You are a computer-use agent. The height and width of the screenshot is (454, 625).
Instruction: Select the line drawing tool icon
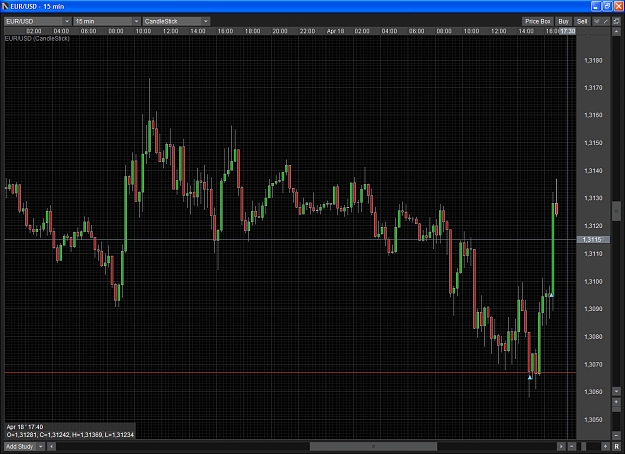(x=605, y=22)
